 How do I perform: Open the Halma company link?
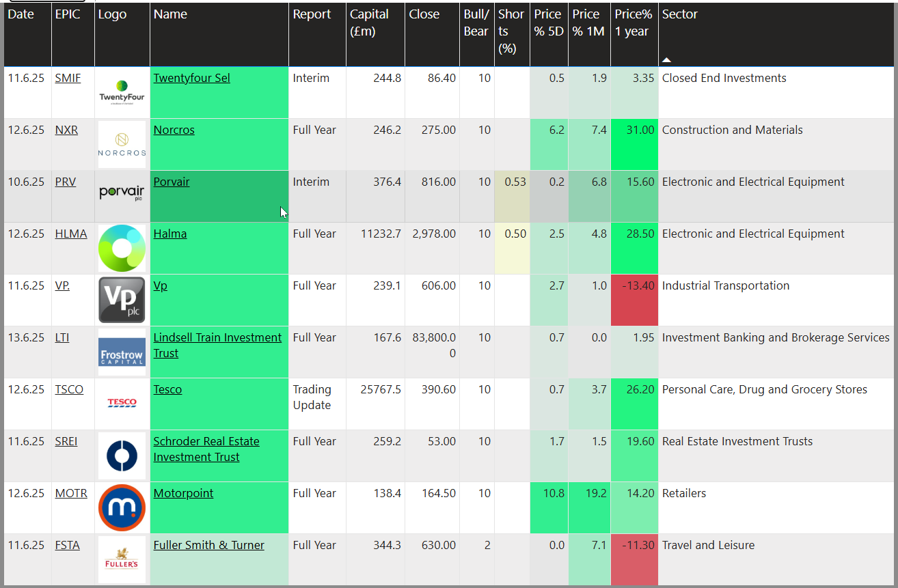coord(169,234)
